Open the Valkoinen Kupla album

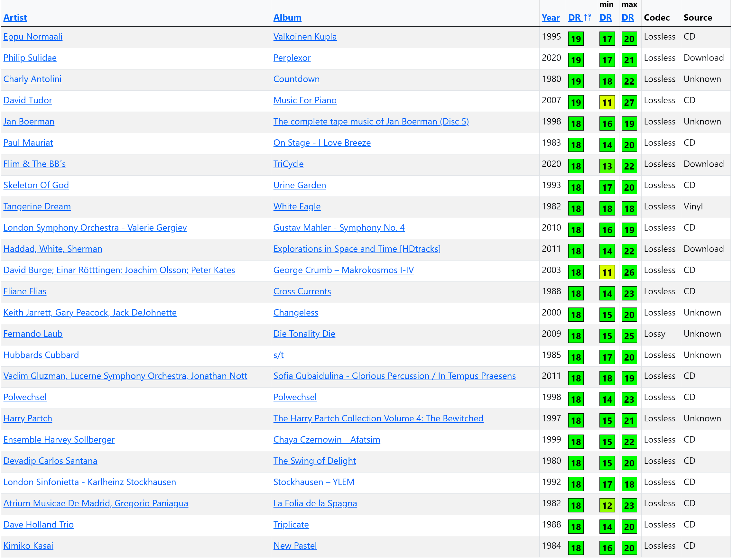(305, 37)
